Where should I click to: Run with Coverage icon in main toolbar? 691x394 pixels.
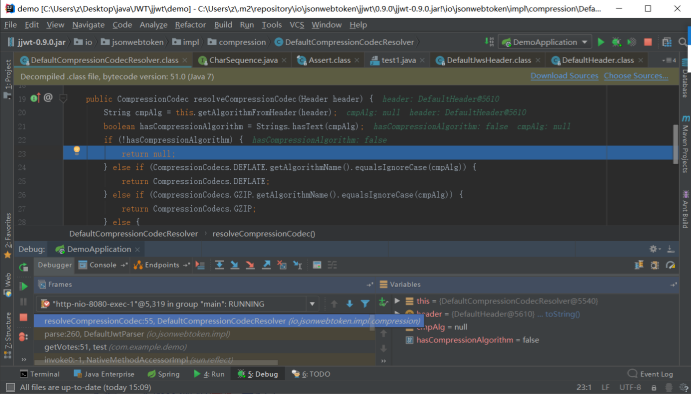[632, 42]
